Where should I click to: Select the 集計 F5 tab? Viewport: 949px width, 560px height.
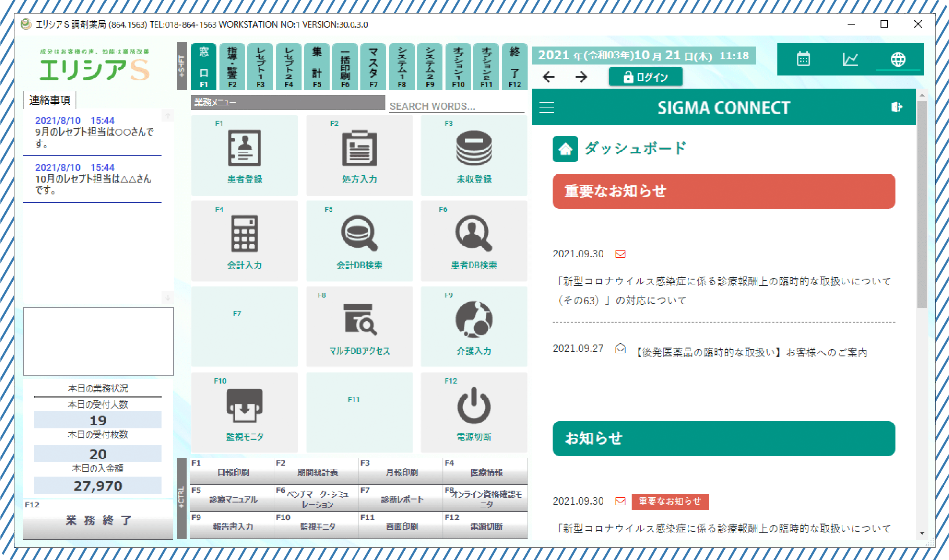[317, 66]
